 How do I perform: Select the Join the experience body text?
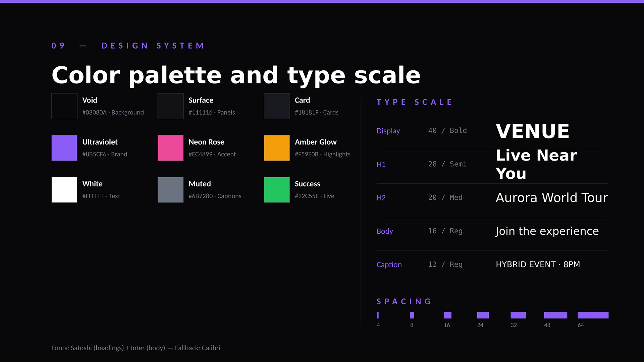(547, 231)
